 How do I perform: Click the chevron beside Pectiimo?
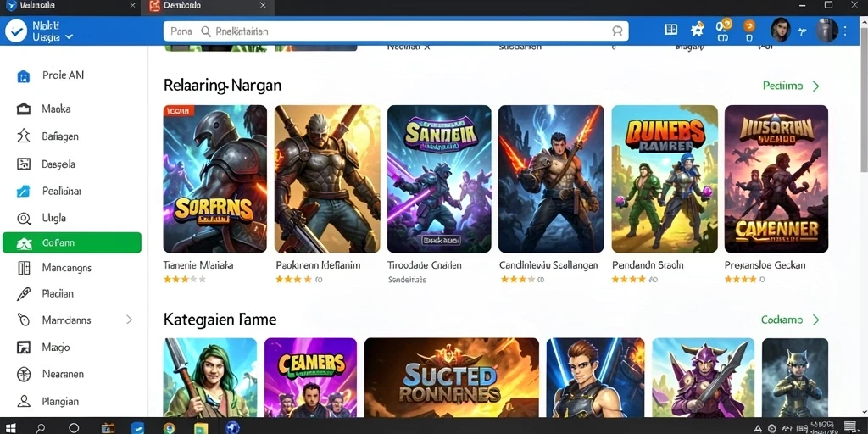[815, 86]
